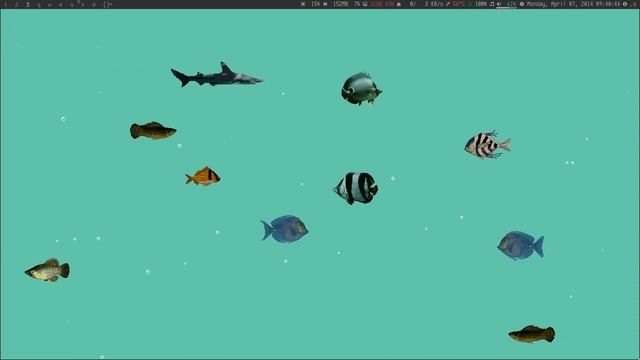Click the red 56°C temperature readout
640x360 pixels.
[458, 4]
